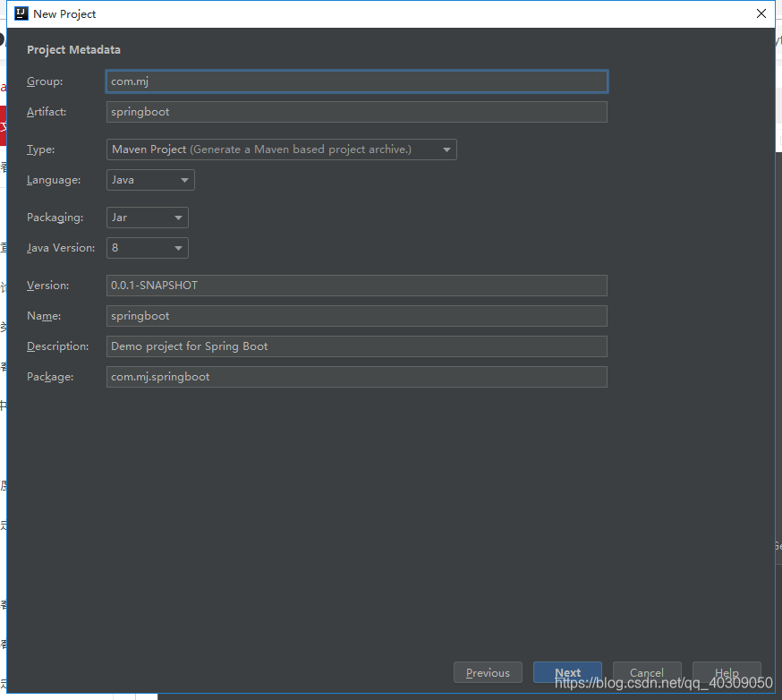This screenshot has width=782, height=700.
Task: Expand the Language dropdown set to Java
Action: tap(150, 180)
